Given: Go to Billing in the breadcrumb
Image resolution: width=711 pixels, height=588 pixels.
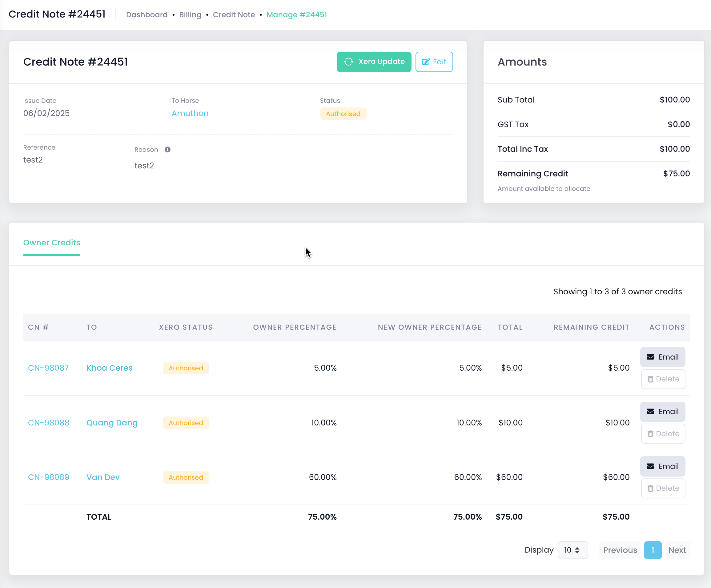Looking at the screenshot, I should click(x=190, y=14).
